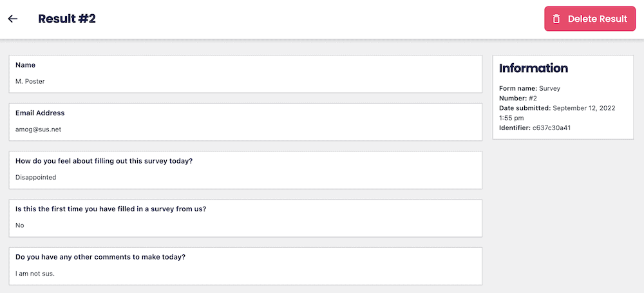Click the back arrow icon

[13, 19]
